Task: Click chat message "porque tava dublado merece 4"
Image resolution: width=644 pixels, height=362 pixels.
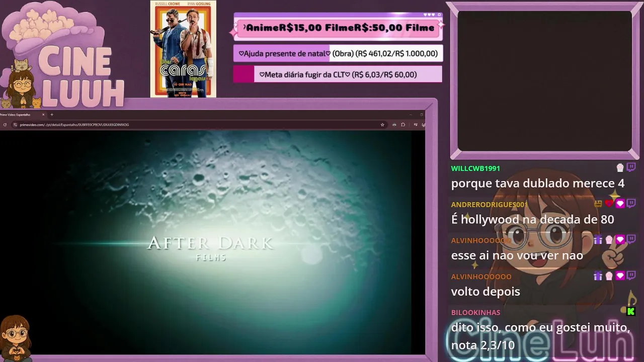Action: click(x=537, y=184)
